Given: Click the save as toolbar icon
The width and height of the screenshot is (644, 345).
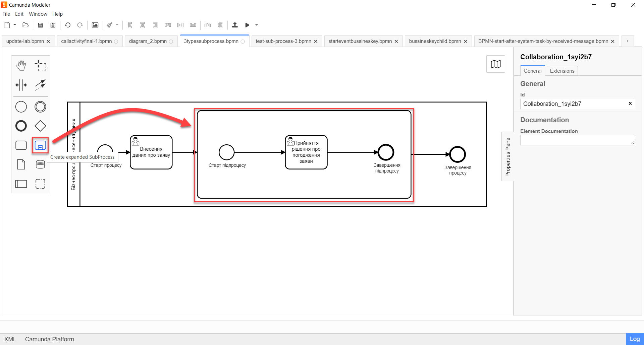Looking at the screenshot, I should click(x=53, y=25).
